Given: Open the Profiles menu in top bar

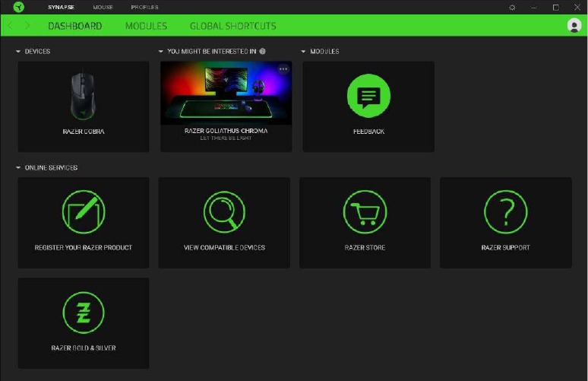Looking at the screenshot, I should pyautogui.click(x=144, y=7).
